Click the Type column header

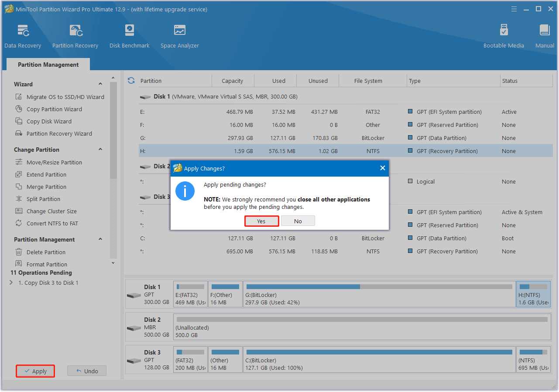coord(453,81)
